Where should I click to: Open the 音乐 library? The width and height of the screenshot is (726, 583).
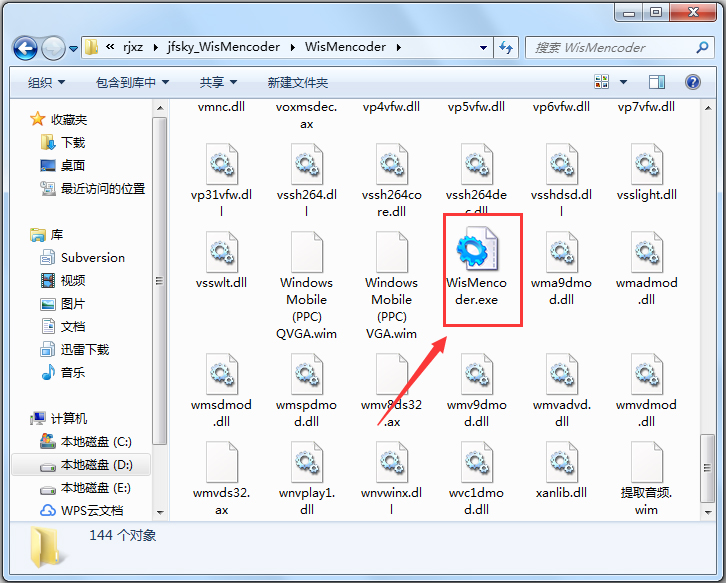tap(63, 372)
